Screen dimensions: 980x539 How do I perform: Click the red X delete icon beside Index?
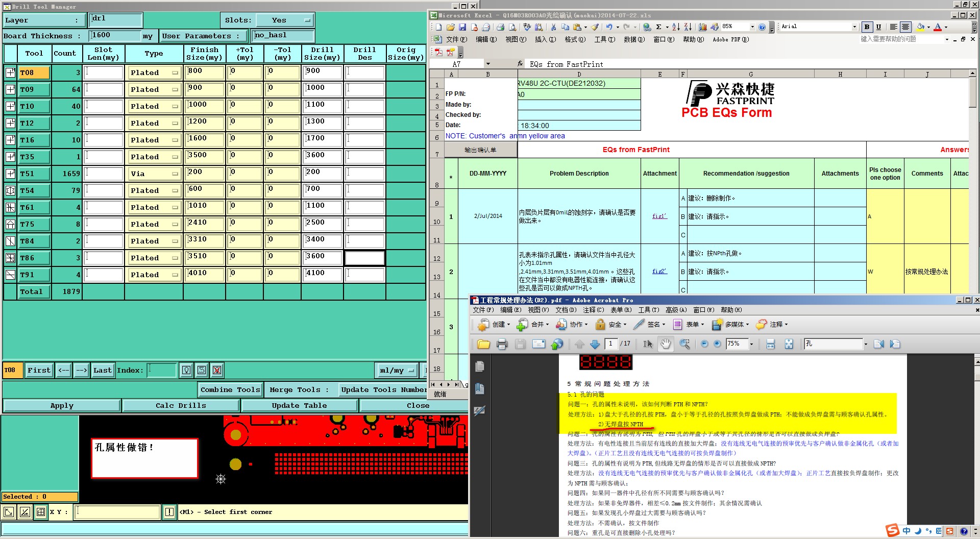tap(217, 370)
